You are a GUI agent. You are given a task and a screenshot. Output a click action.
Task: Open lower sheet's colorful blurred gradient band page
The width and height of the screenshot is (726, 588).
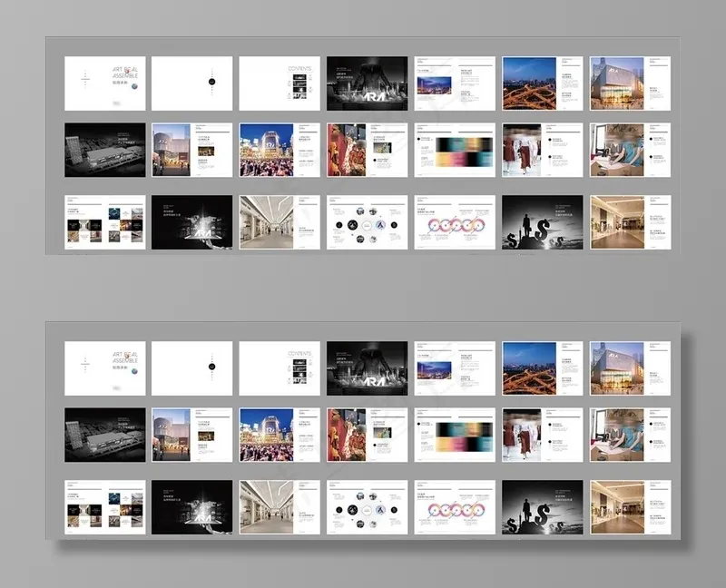(x=455, y=435)
